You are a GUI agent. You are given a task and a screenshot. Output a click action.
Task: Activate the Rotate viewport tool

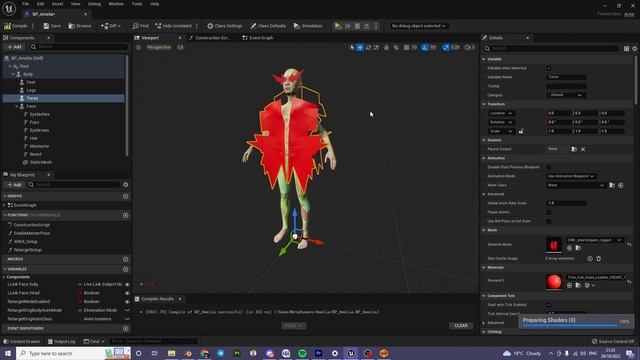pyautogui.click(x=368, y=47)
